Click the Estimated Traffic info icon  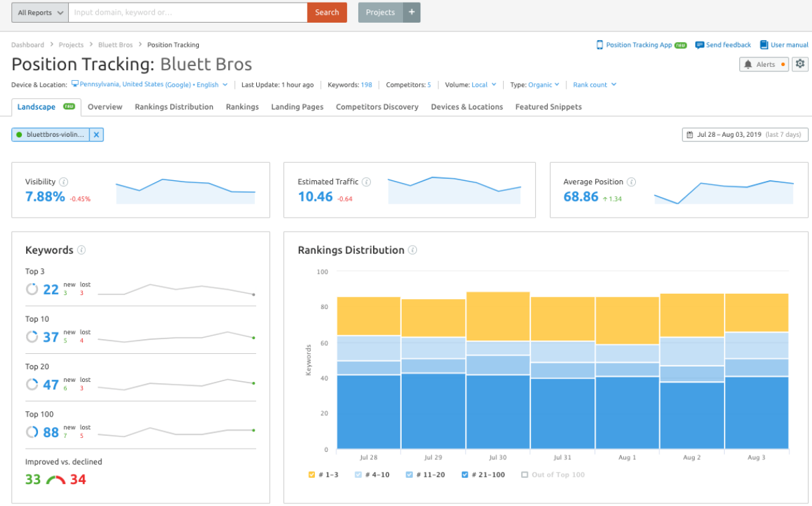click(x=366, y=182)
